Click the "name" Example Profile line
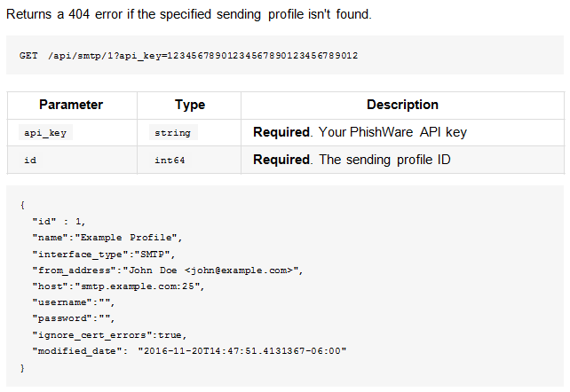Viewport: 570px width, 392px height. pyautogui.click(x=107, y=238)
